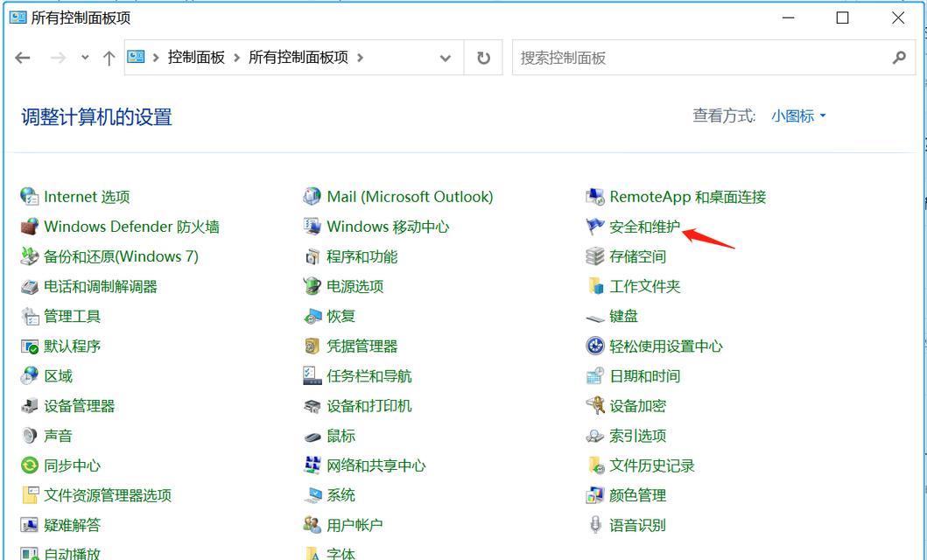927x560 pixels.
Task: Click the 电话和调制解调器 icon
Action: [30, 286]
